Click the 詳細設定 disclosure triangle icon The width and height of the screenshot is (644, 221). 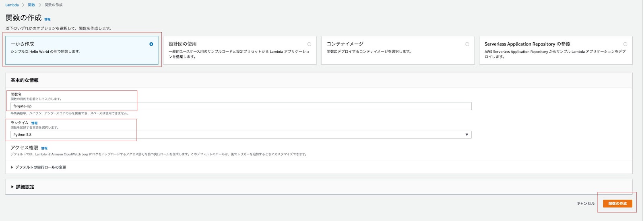pyautogui.click(x=12, y=187)
